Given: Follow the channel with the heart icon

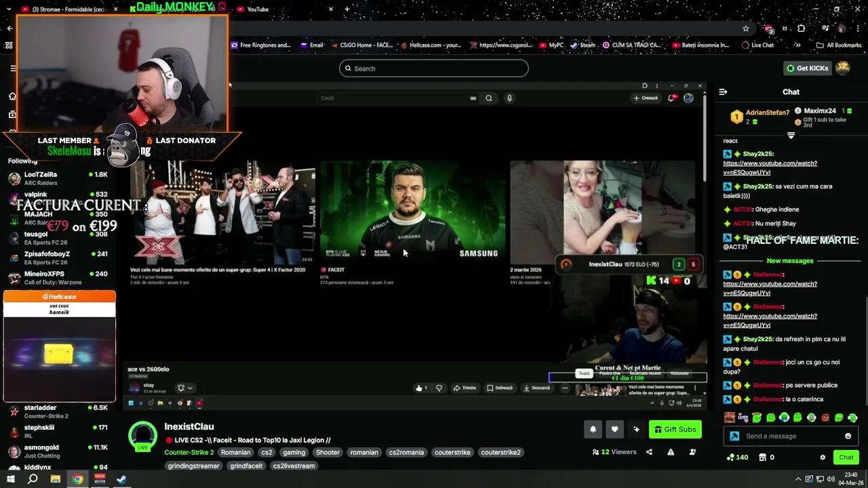Looking at the screenshot, I should [x=614, y=429].
